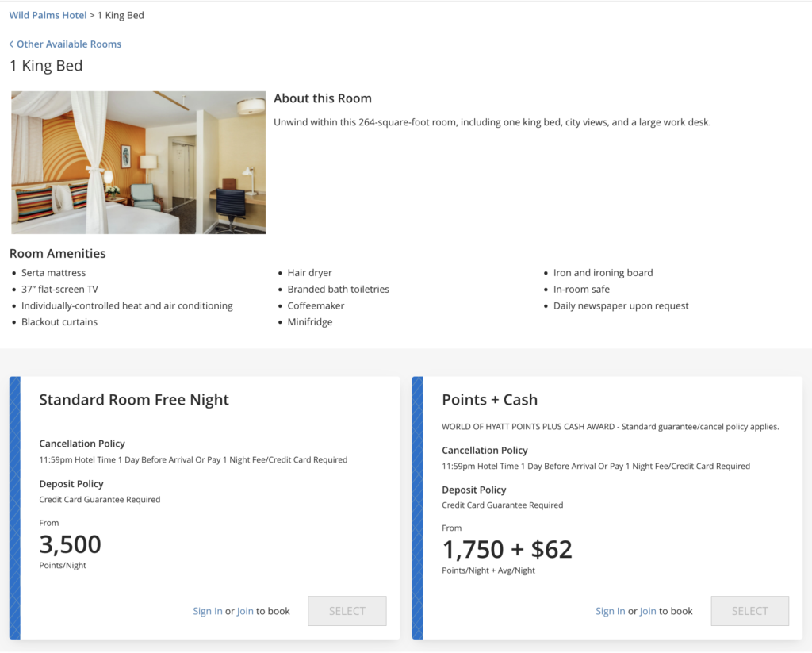812x653 pixels.
Task: Click the 3,500 Points/Night price
Action: pos(70,544)
